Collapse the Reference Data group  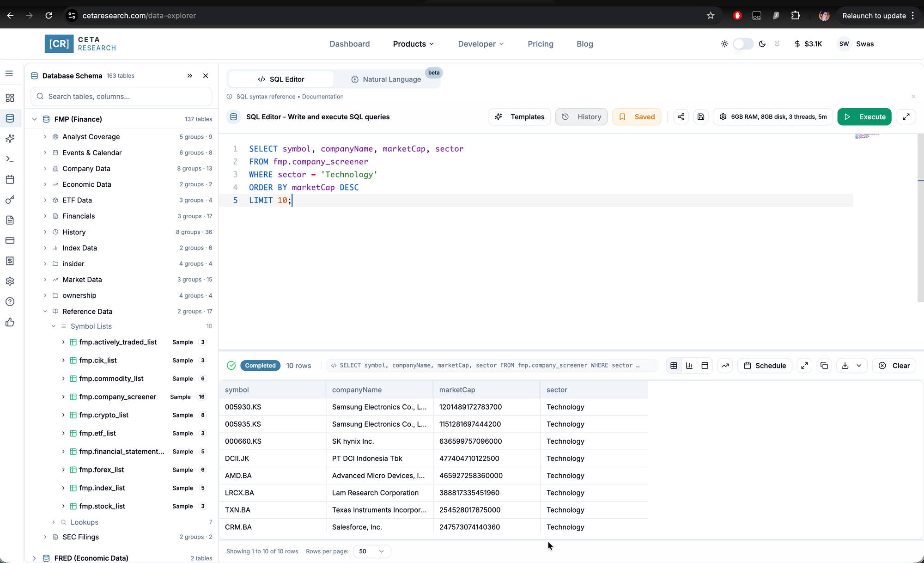pos(45,312)
